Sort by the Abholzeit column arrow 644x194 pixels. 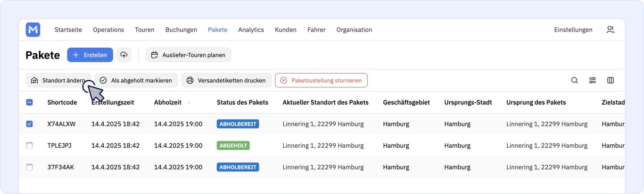pyautogui.click(x=189, y=102)
